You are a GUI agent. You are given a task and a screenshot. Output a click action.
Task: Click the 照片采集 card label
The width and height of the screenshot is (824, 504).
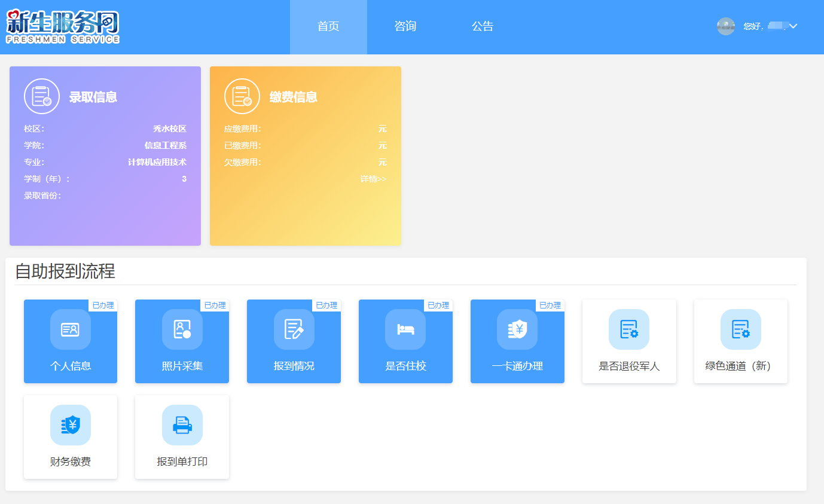[182, 366]
